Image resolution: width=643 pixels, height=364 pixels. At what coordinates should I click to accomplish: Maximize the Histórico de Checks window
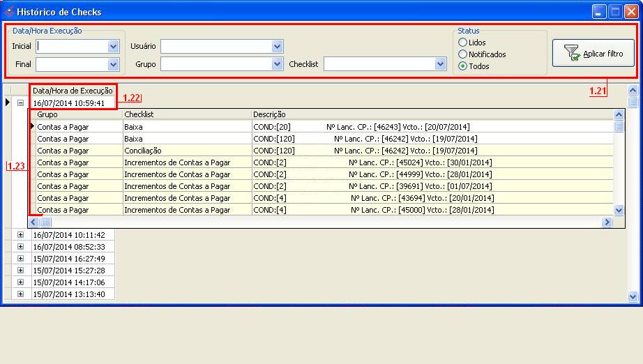pyautogui.click(x=615, y=12)
